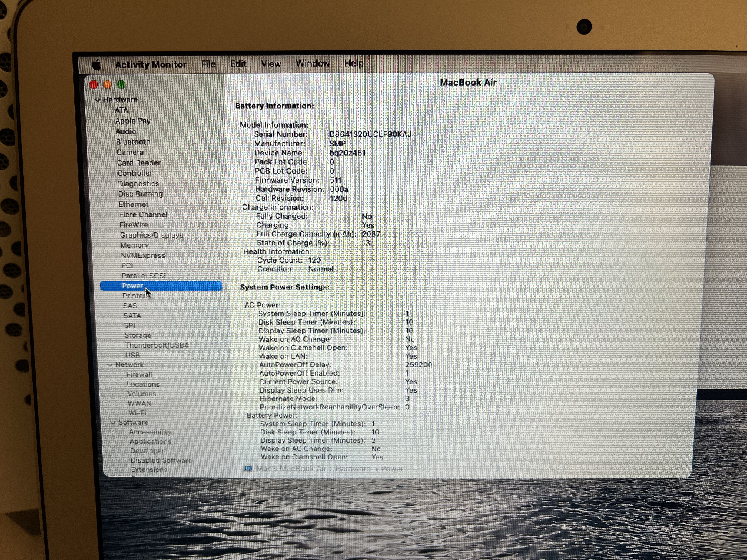Select ATA in the sidebar

point(122,110)
